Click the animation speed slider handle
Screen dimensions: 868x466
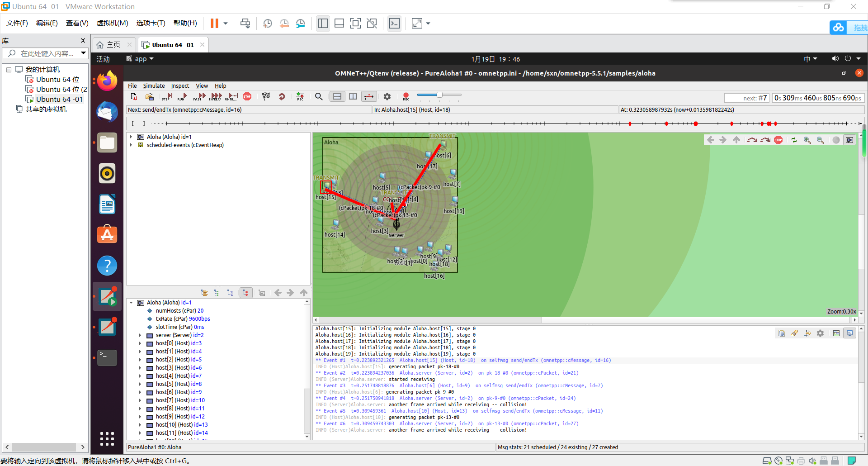pyautogui.click(x=439, y=95)
